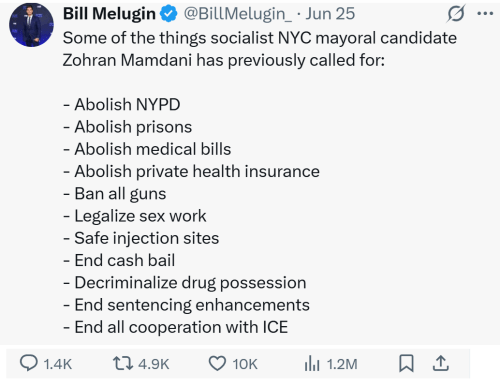Click the tweet's opening sentence about Zohran Mamdani
The image size is (500, 387).
(x=260, y=49)
